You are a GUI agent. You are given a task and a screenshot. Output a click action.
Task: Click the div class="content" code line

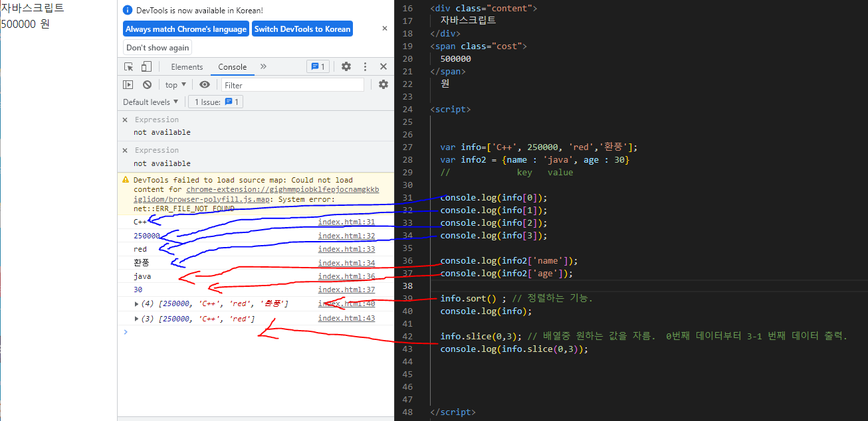point(483,8)
